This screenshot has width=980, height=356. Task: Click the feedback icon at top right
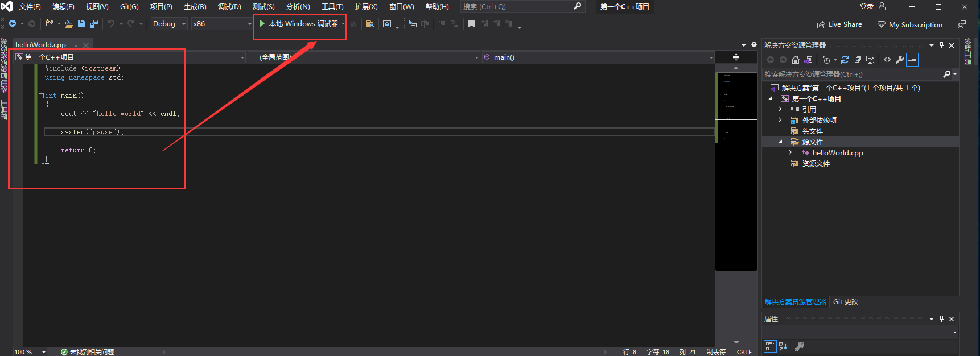coord(962,24)
